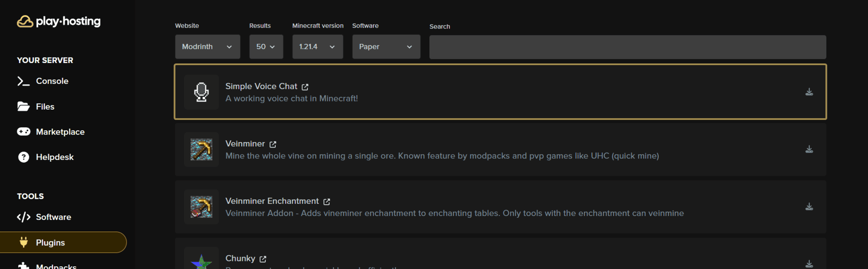Click the Marketplace gamepad icon
Viewport: 868px width, 269px height.
click(x=24, y=132)
